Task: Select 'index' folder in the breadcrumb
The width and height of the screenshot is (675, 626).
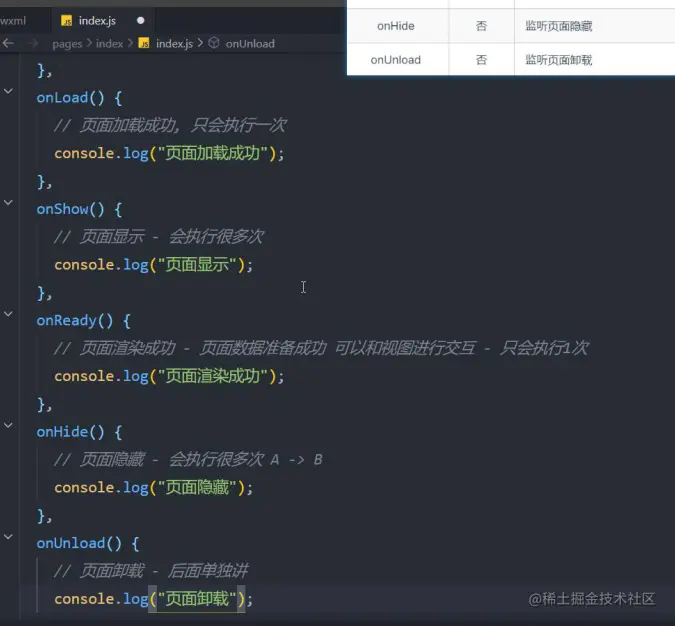Action: pyautogui.click(x=109, y=43)
